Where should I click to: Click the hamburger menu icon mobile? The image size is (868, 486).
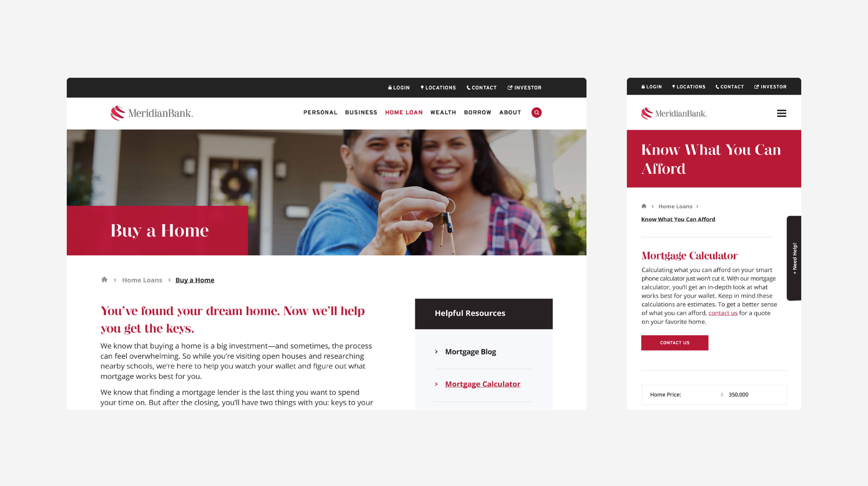point(781,113)
